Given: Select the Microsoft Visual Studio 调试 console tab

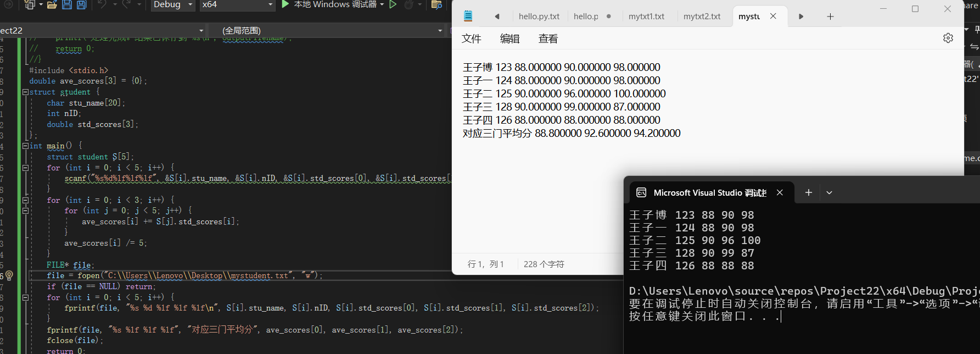Looking at the screenshot, I should [709, 192].
